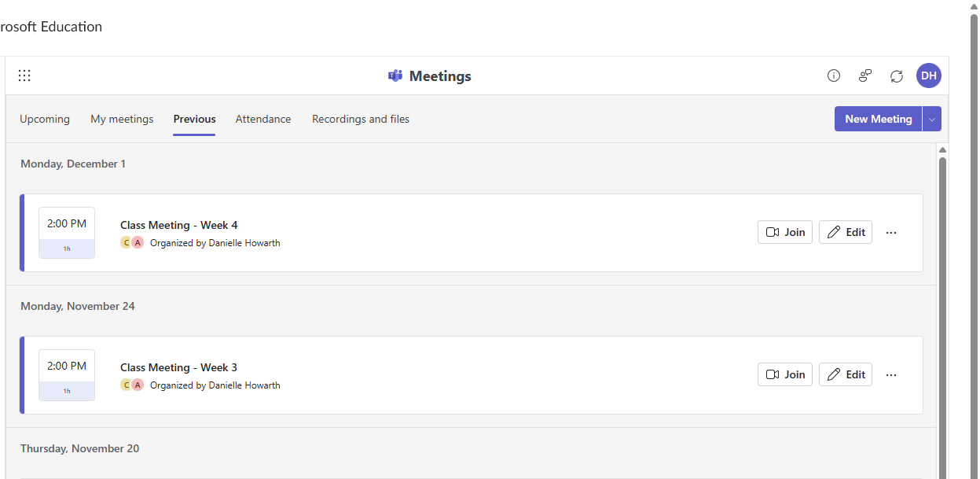The image size is (980, 479).
Task: Click the Class Meeting - Week 3 title
Action: coord(178,367)
